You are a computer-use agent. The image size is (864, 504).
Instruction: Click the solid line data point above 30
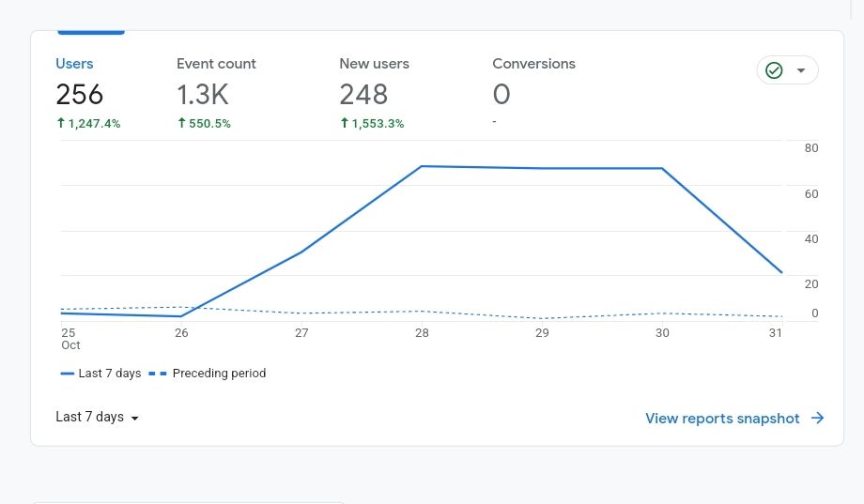point(662,168)
